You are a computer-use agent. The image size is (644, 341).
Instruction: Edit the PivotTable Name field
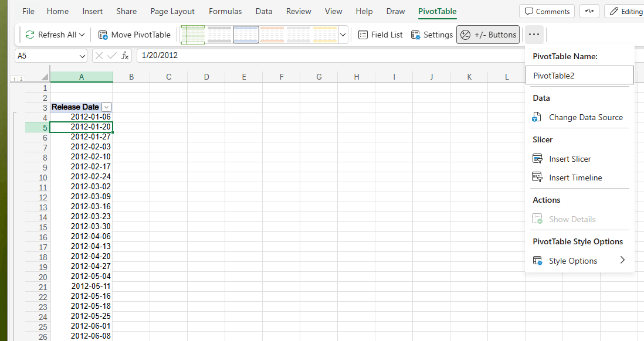[x=579, y=75]
